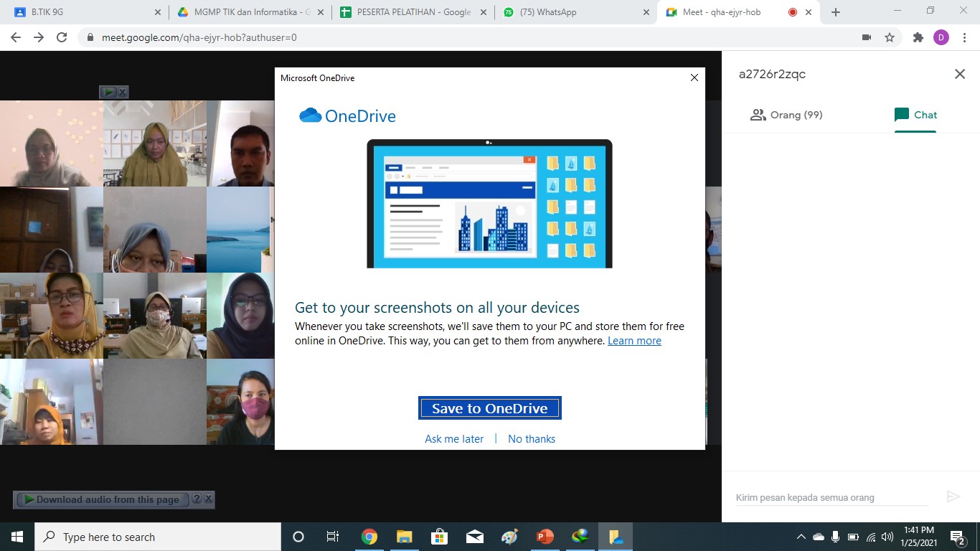980x551 pixels.
Task: Choose Ask me later in OneDrive dialog
Action: pos(454,439)
